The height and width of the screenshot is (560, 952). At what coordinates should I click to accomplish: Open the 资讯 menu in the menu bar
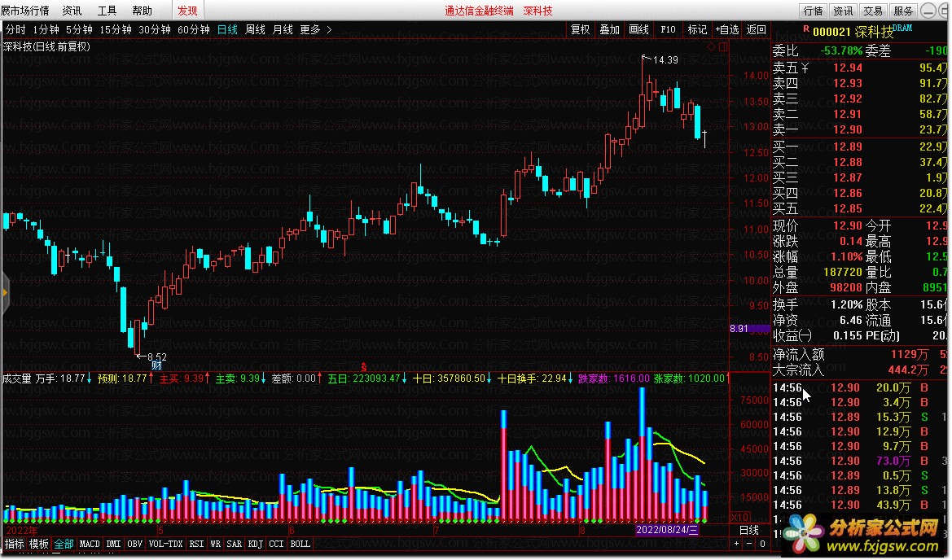point(72,11)
